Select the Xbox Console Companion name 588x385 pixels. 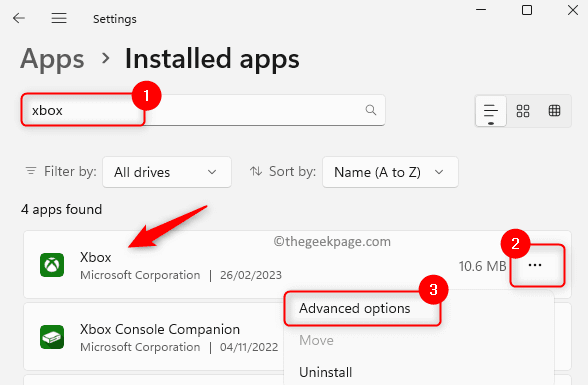click(160, 329)
